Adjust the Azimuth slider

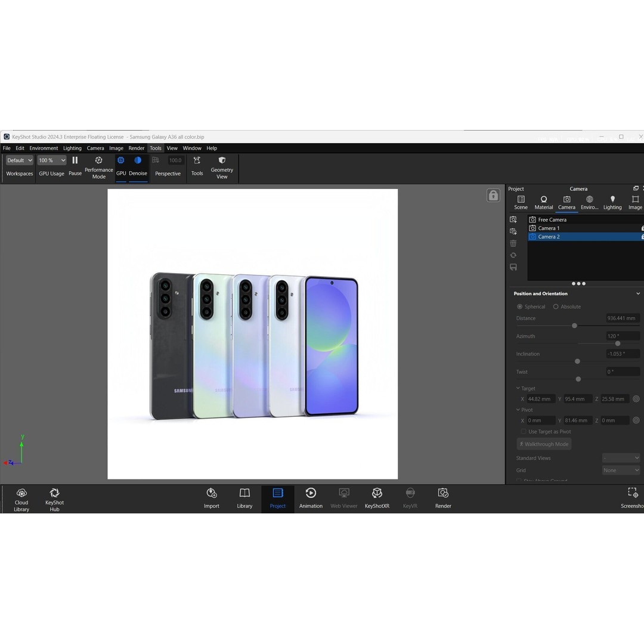click(618, 343)
